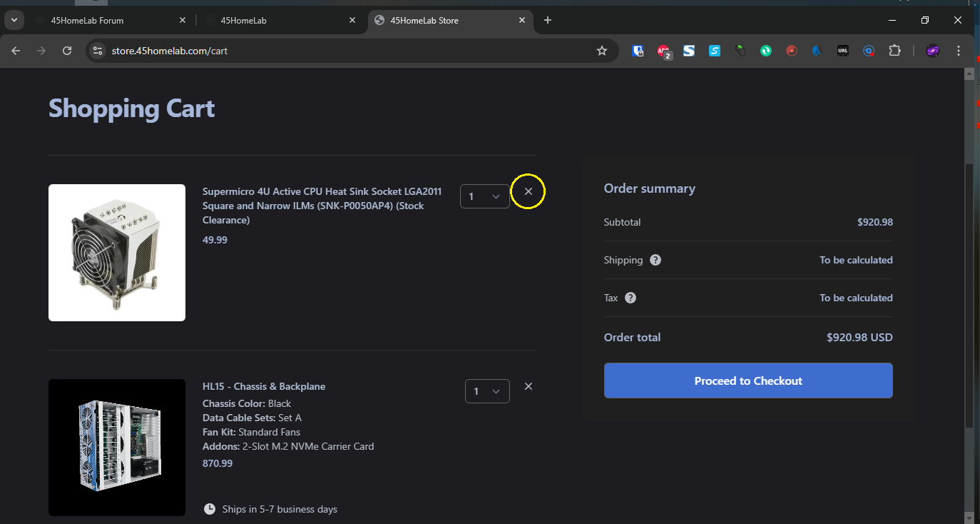
Task: Open quantity dropdown for Supermicro heat sink
Action: coord(485,196)
